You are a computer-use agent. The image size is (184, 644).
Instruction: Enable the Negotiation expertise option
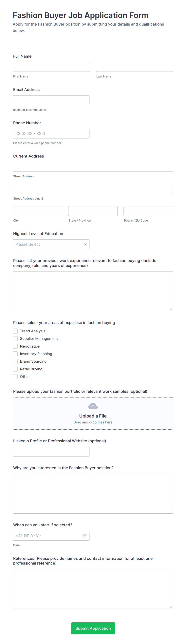tap(15, 346)
